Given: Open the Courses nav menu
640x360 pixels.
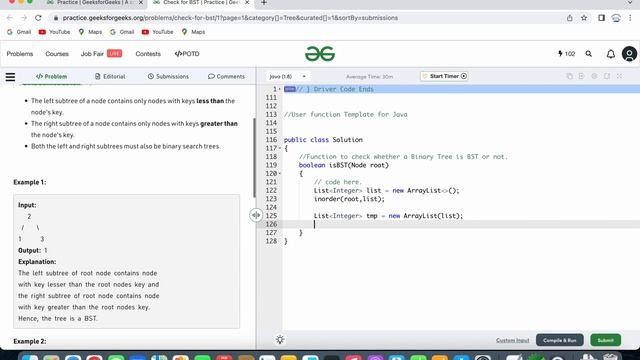Looking at the screenshot, I should [x=57, y=54].
